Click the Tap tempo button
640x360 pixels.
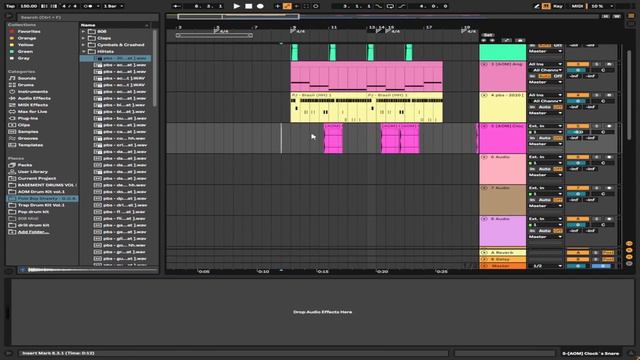click(x=10, y=6)
